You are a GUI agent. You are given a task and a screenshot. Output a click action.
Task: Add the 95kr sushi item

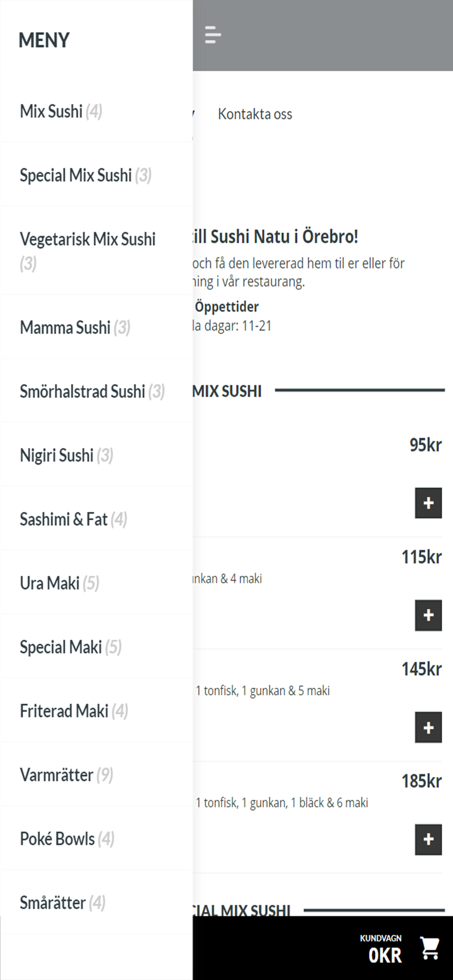point(428,502)
